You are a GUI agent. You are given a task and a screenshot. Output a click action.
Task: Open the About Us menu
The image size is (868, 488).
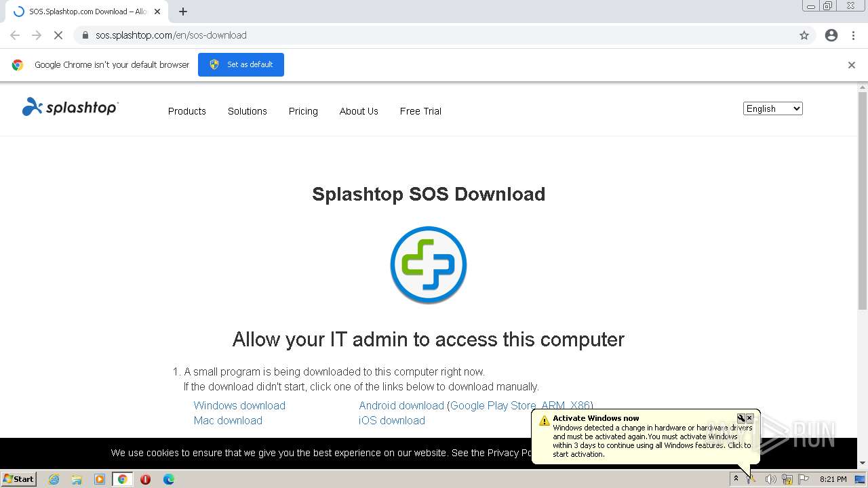[359, 111]
